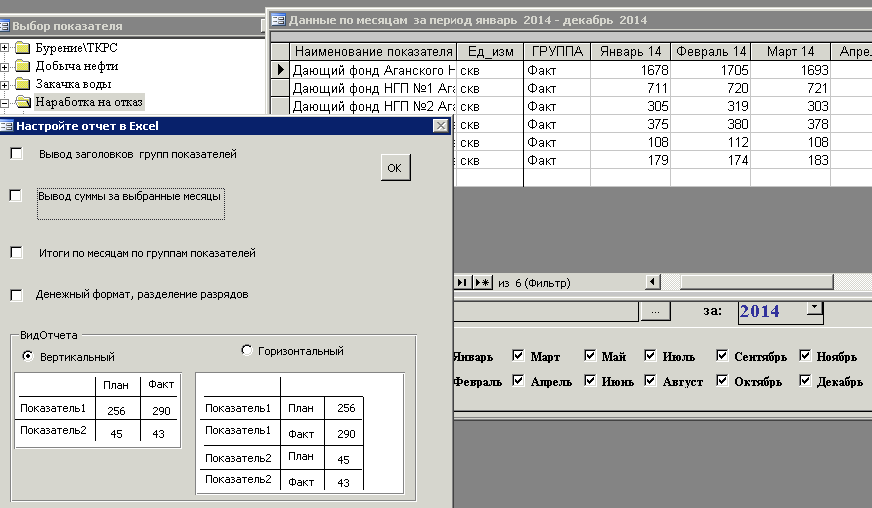Toggle the Декабрь month checkbox
Image resolution: width=872 pixels, height=508 pixels.
[805, 380]
